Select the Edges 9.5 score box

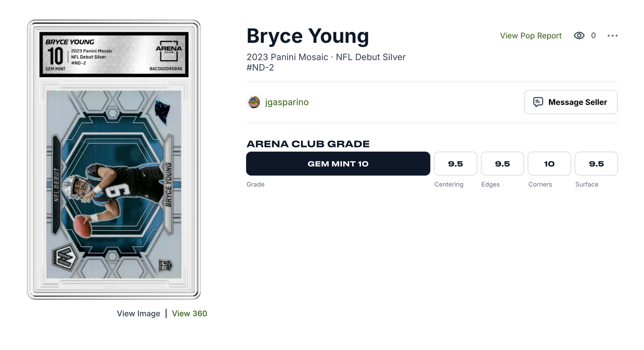click(502, 164)
